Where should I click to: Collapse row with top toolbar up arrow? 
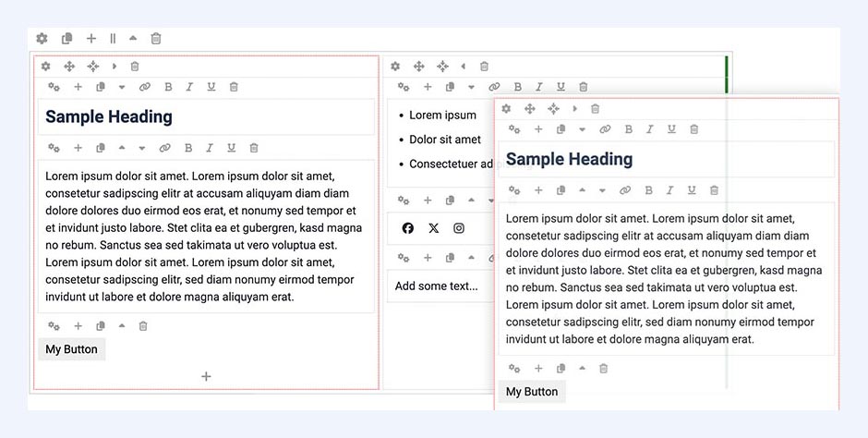pyautogui.click(x=133, y=38)
